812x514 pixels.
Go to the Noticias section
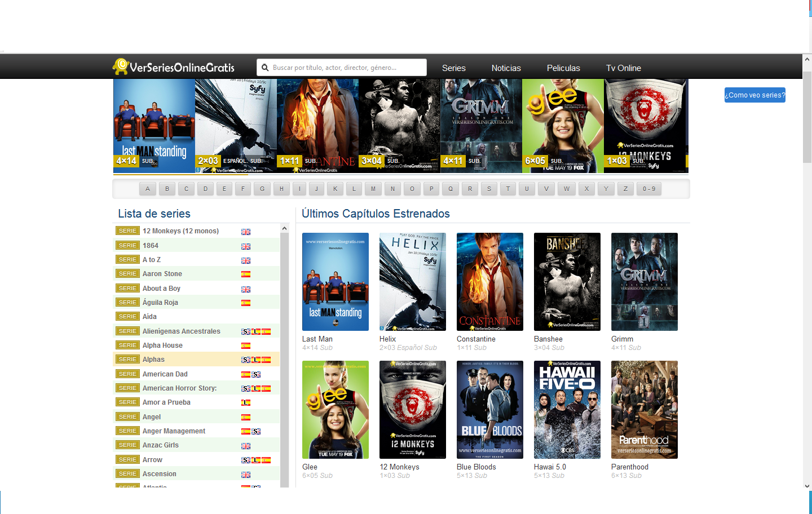(506, 68)
